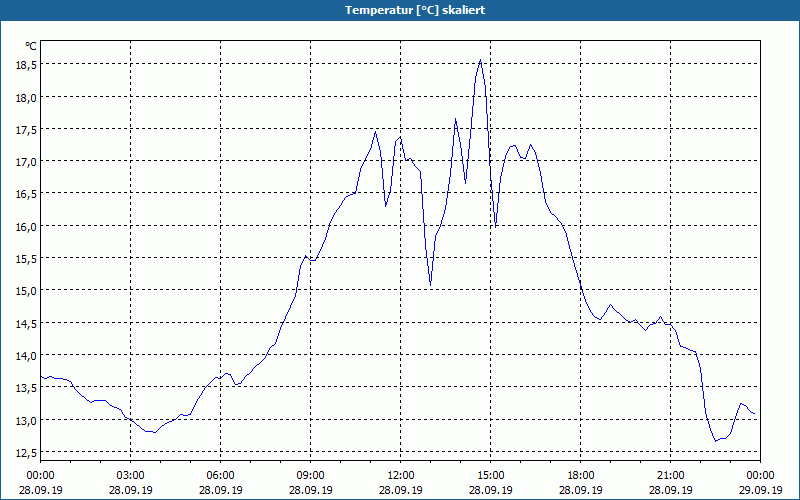Click the 21:00 time axis label
The image size is (800, 500).
coord(670,476)
